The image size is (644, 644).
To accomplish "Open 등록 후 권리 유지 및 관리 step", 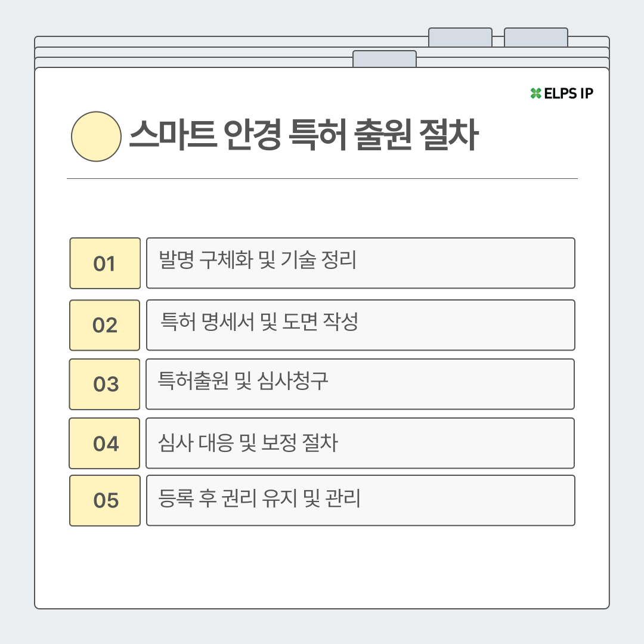I will point(360,500).
